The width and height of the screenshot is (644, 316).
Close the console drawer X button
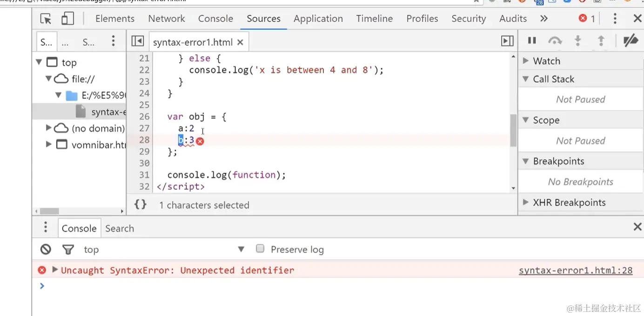click(637, 227)
